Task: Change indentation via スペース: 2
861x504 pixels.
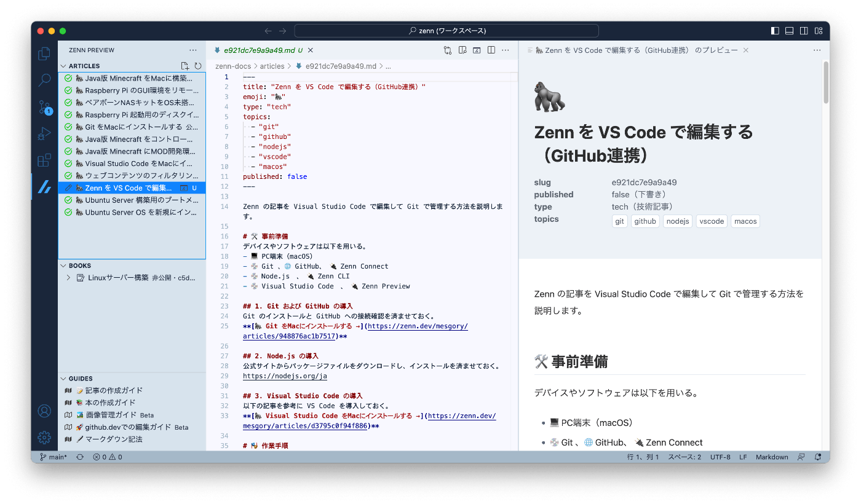Action: click(684, 457)
